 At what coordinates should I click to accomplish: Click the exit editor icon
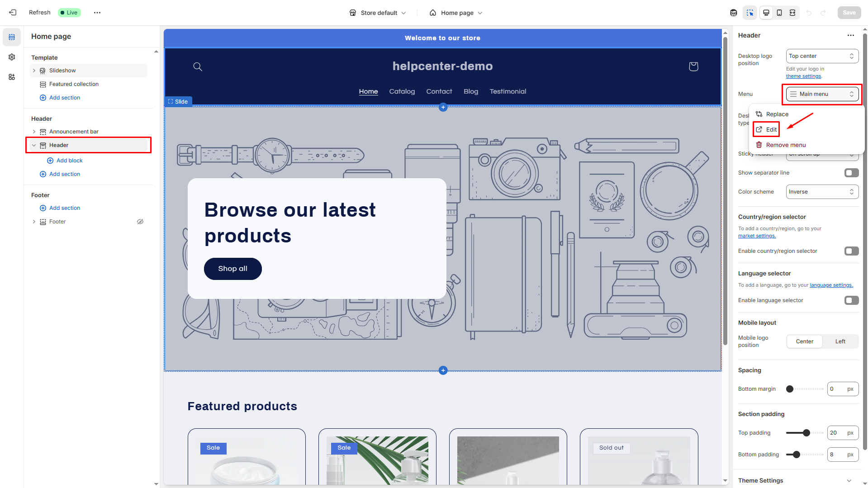[13, 13]
